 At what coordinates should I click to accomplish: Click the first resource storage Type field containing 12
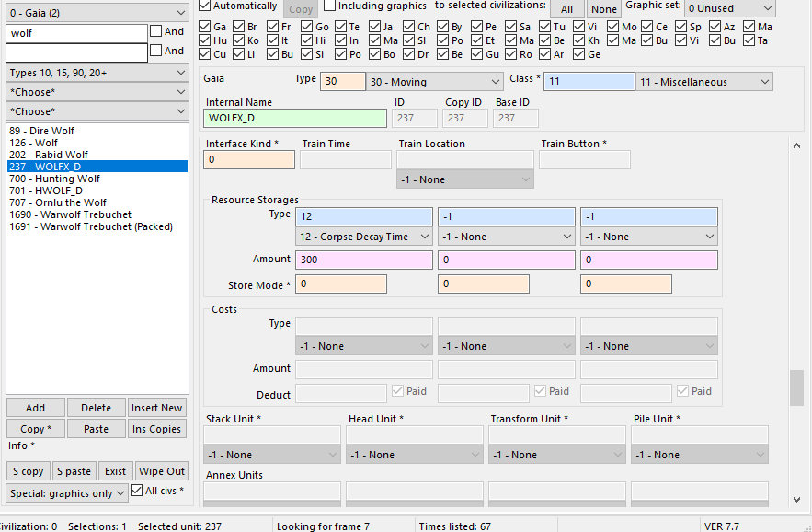click(364, 216)
